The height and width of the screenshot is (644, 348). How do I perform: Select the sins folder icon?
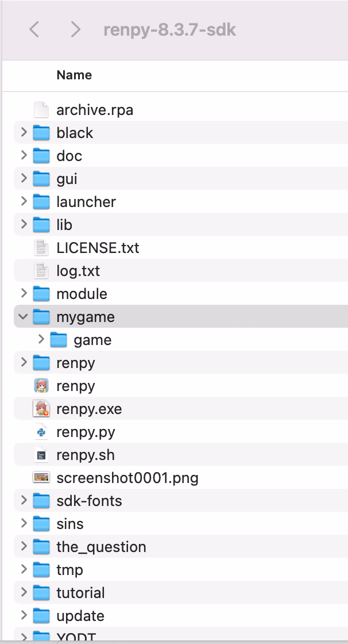(41, 524)
